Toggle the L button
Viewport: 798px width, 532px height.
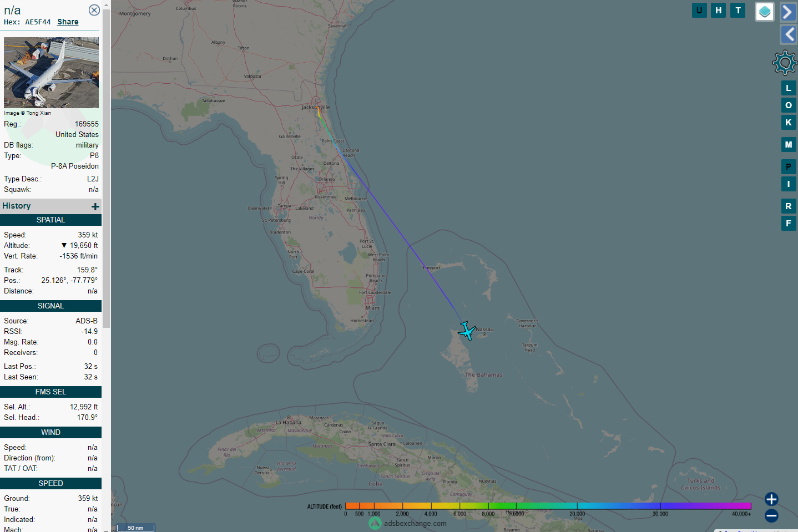[x=789, y=88]
